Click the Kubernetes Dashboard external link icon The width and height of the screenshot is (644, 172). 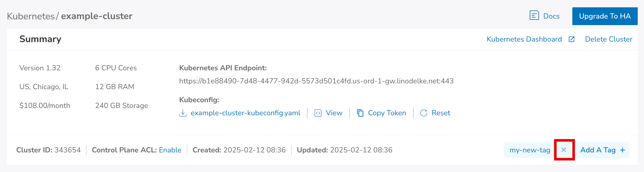(x=572, y=39)
